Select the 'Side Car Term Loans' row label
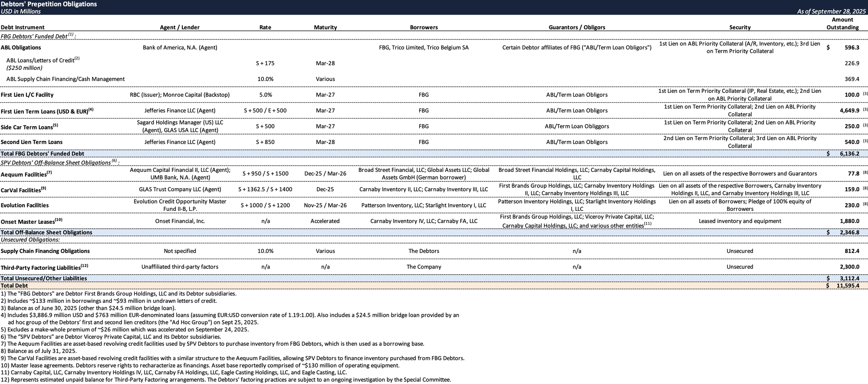The image size is (868, 384). pyautogui.click(x=27, y=127)
